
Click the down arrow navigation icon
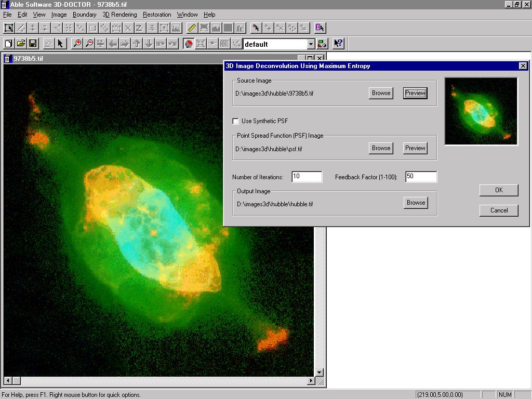(149, 44)
